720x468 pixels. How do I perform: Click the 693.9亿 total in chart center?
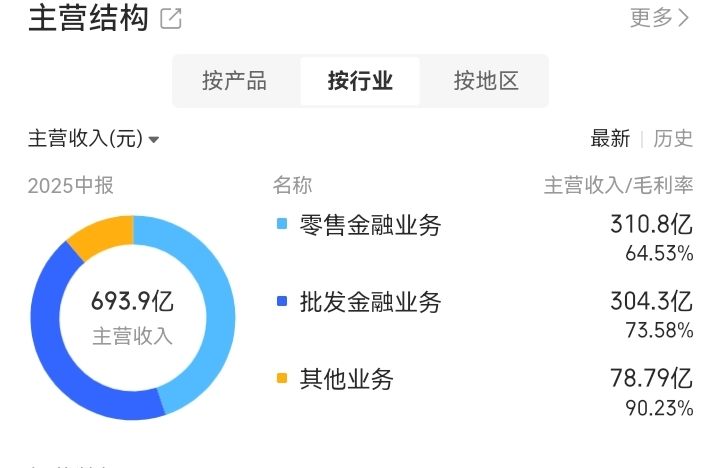pos(133,300)
